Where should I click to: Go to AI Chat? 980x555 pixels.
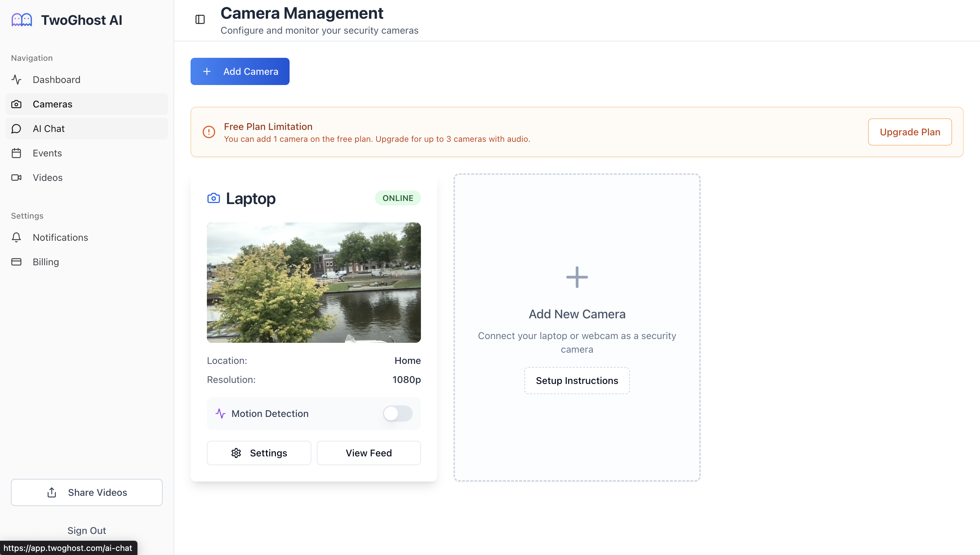(x=87, y=129)
